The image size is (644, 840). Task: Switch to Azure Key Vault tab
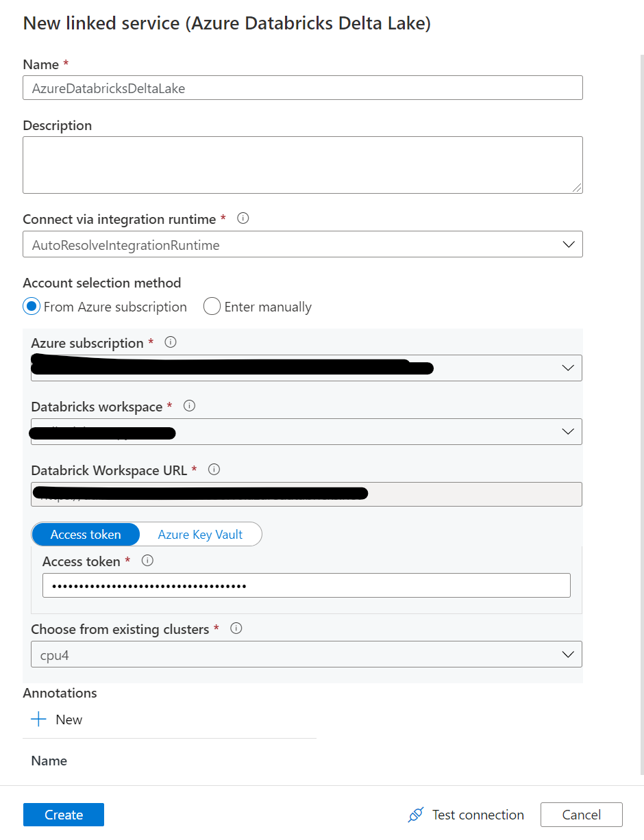(200, 535)
